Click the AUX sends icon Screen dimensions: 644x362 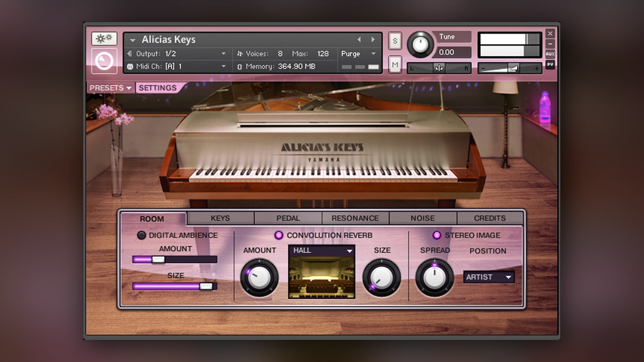tap(550, 54)
